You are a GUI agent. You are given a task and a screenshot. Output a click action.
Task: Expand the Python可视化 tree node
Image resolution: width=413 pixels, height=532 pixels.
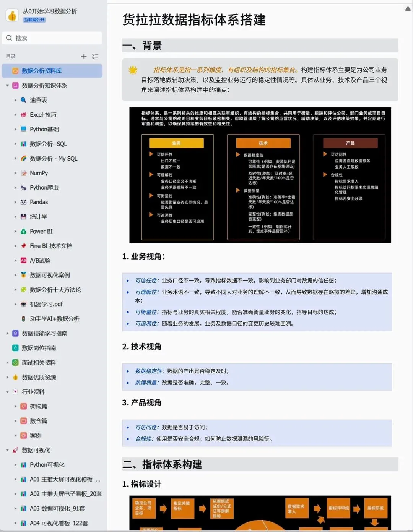(15, 465)
